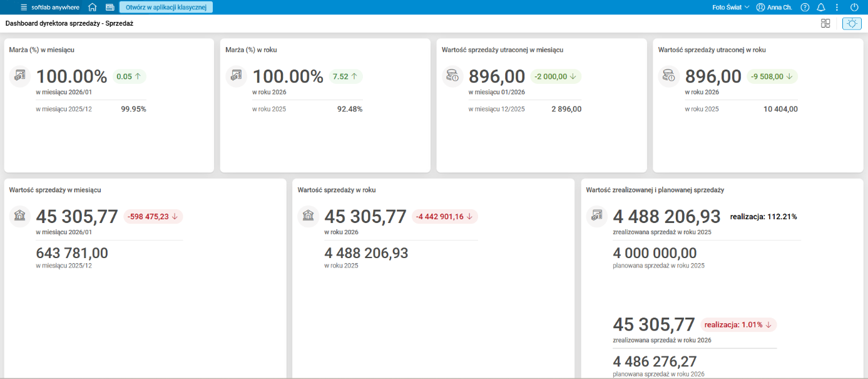Viewport: 868px width, 379px height.
Task: Click the 99.95% previous month value
Action: pyautogui.click(x=133, y=109)
